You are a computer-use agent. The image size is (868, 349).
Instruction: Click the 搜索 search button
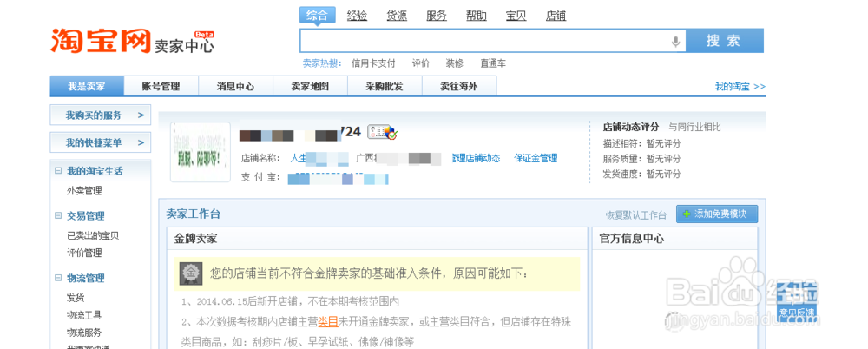pos(725,41)
